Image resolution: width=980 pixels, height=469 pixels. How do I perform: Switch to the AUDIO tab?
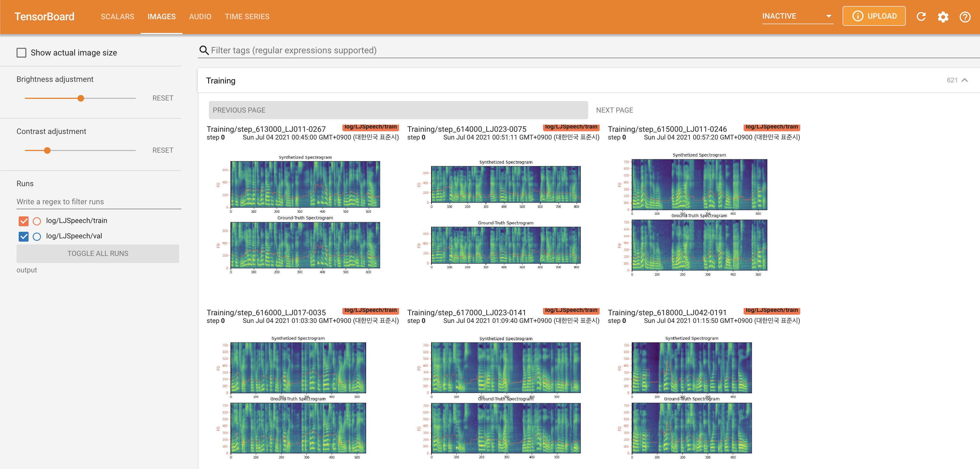200,17
